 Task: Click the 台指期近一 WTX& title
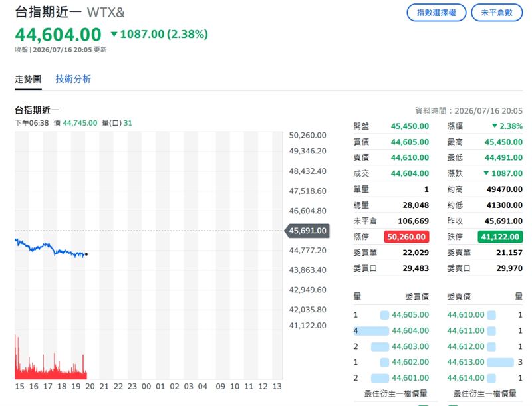[x=70, y=12]
